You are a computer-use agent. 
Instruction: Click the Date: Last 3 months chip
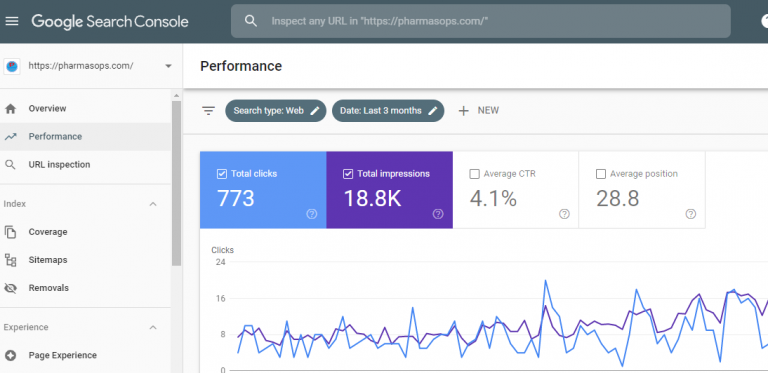point(388,111)
